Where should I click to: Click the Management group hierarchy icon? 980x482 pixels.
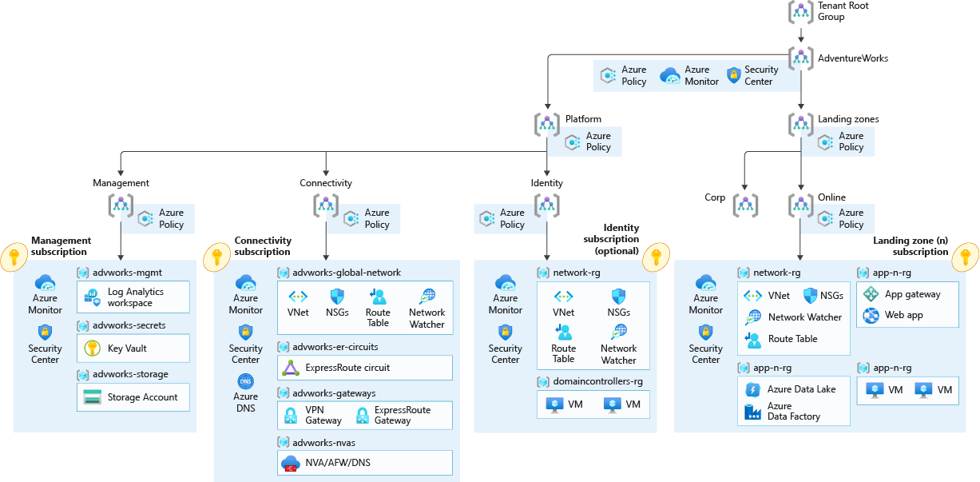coord(121,205)
